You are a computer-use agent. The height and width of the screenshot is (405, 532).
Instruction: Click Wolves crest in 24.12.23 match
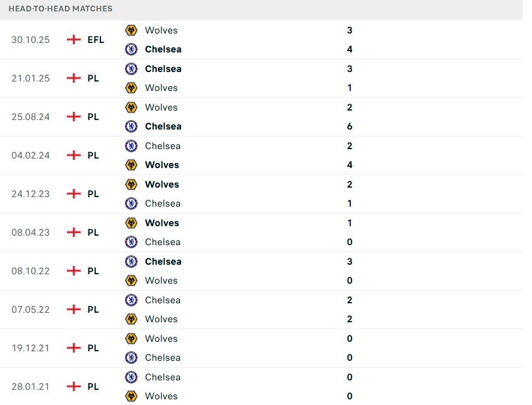(x=131, y=184)
